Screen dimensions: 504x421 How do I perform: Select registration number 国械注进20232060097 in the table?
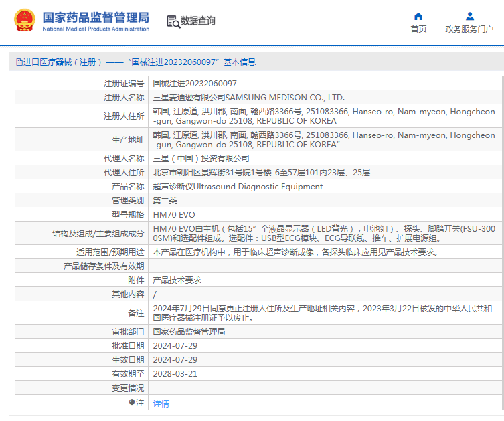[x=195, y=84]
